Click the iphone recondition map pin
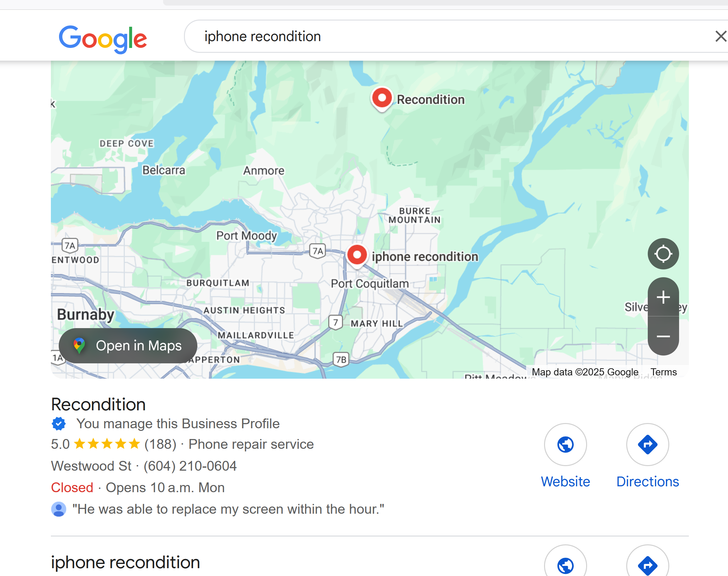The width and height of the screenshot is (728, 576). pos(357,256)
